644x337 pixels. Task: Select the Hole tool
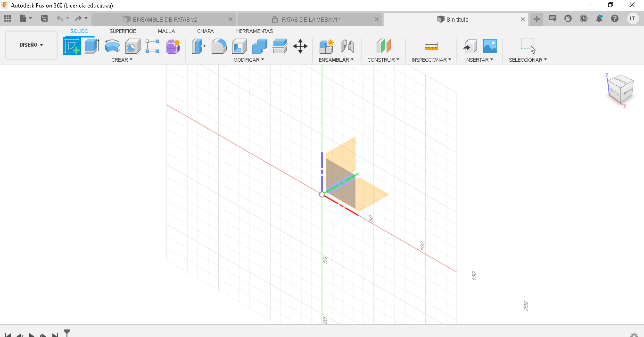pyautogui.click(x=132, y=46)
